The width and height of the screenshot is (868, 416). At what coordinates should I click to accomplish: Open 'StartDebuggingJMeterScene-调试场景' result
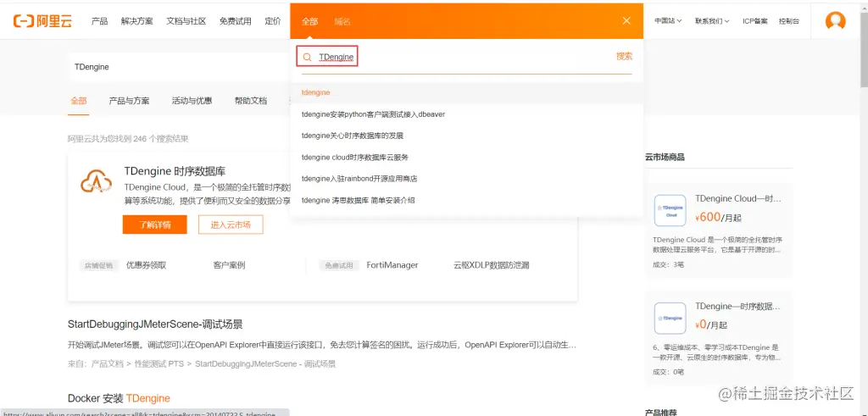pos(155,324)
